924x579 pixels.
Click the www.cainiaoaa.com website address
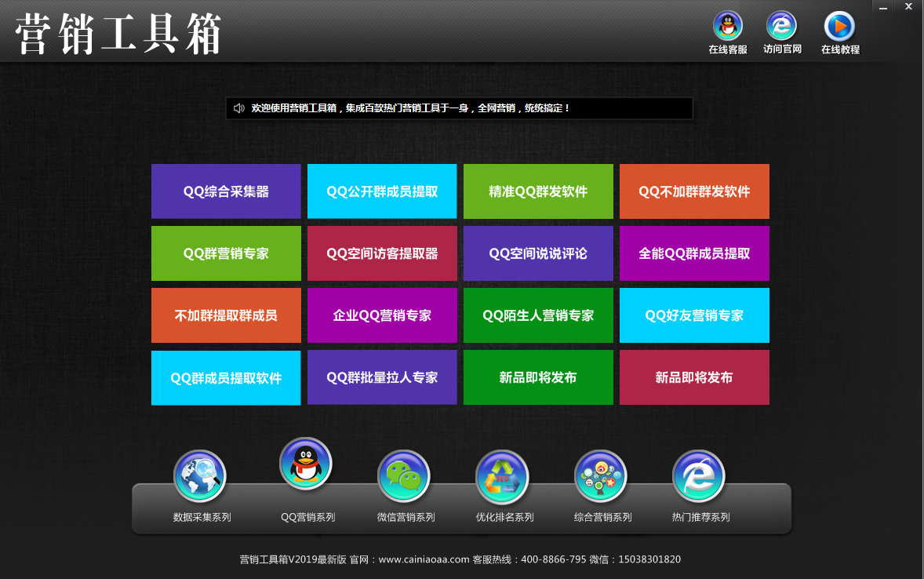point(424,559)
